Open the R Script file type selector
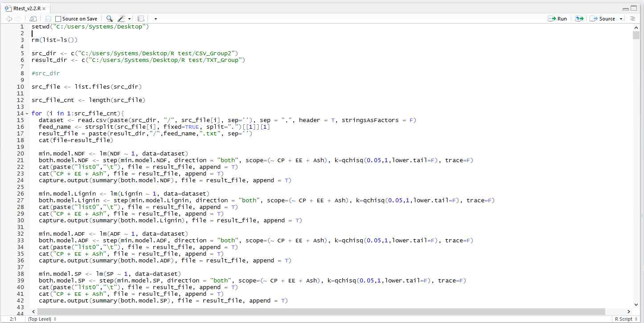 click(626, 319)
